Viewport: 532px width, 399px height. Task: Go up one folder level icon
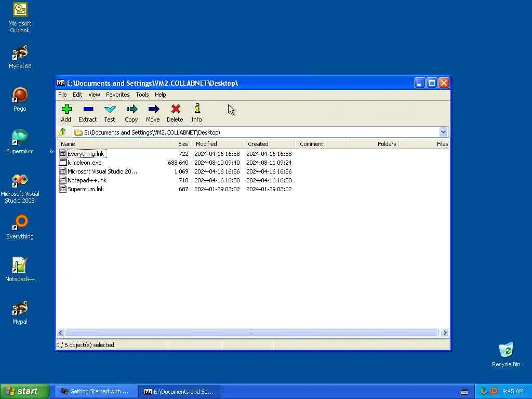pos(62,132)
